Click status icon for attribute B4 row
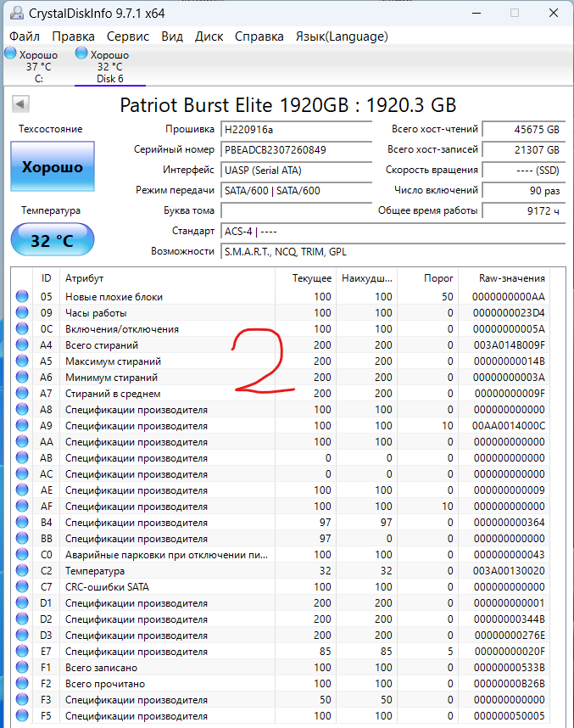The width and height of the screenshot is (574, 728). click(22, 522)
